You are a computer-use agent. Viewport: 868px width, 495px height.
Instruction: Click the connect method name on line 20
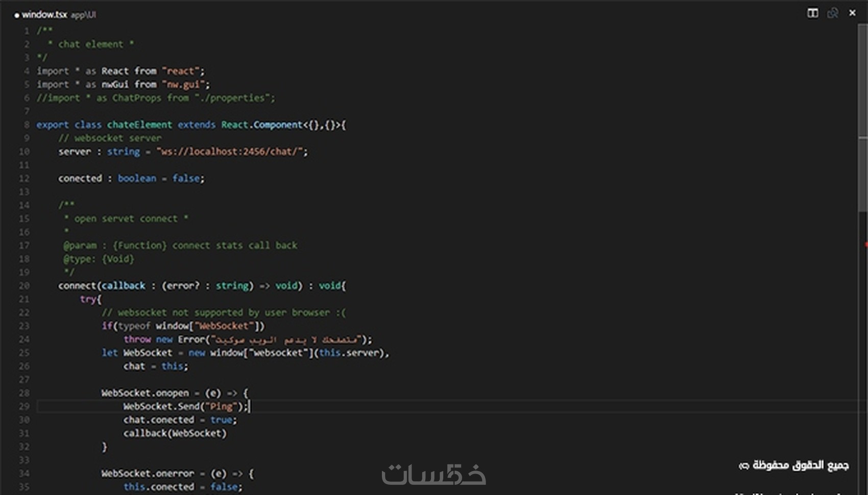(x=77, y=286)
